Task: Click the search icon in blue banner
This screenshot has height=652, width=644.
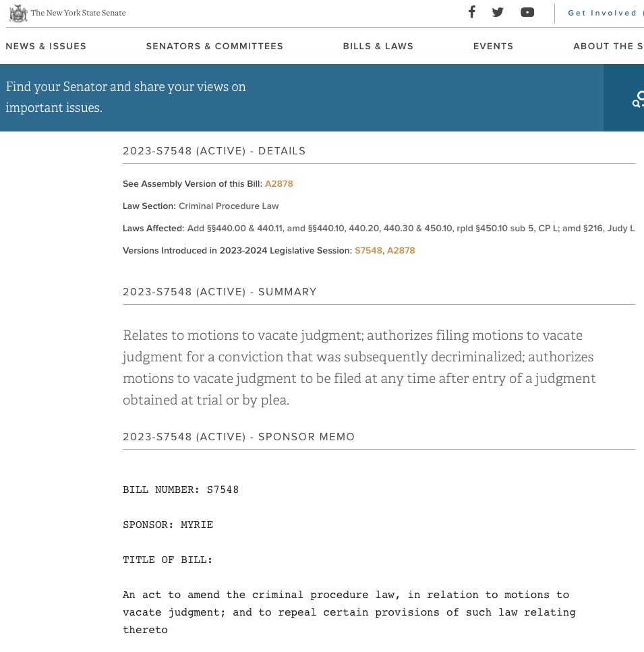Action: tap(637, 99)
